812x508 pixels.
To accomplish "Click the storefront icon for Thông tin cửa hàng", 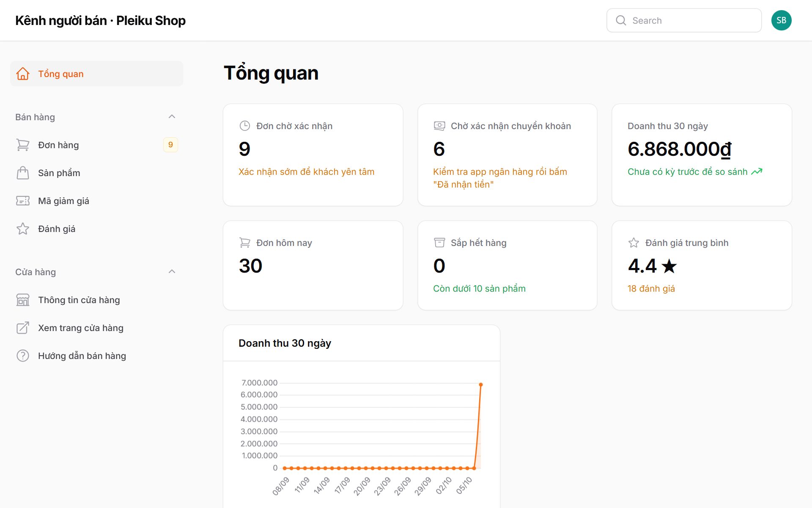I will click(23, 300).
